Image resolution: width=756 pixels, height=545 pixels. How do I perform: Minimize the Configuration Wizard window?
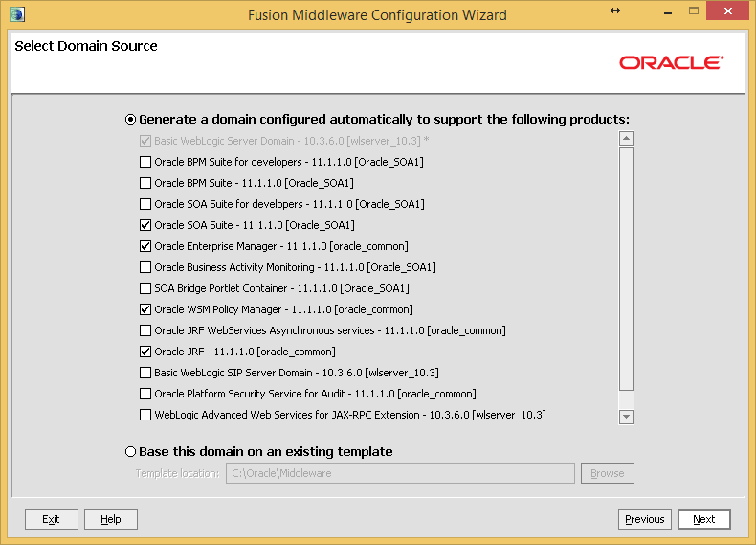668,12
